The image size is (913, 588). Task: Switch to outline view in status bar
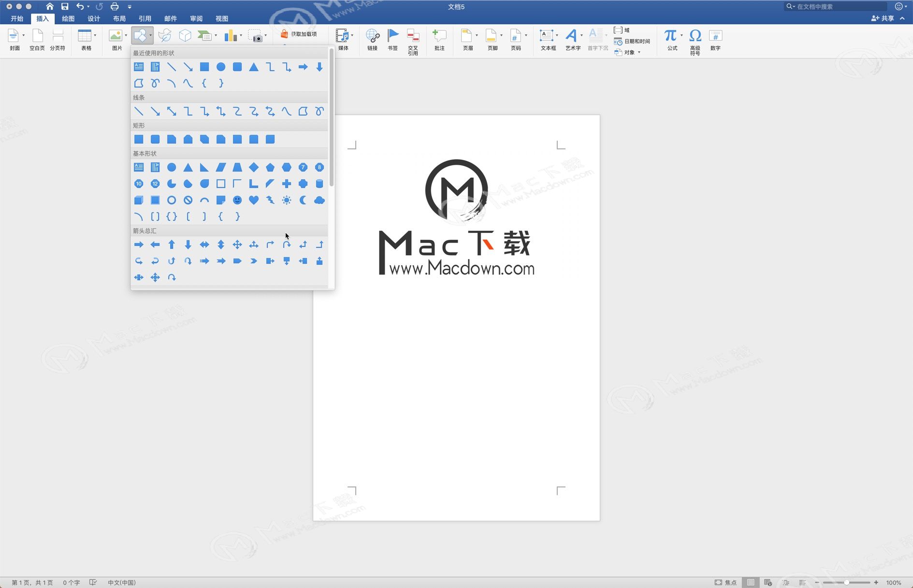(785, 582)
